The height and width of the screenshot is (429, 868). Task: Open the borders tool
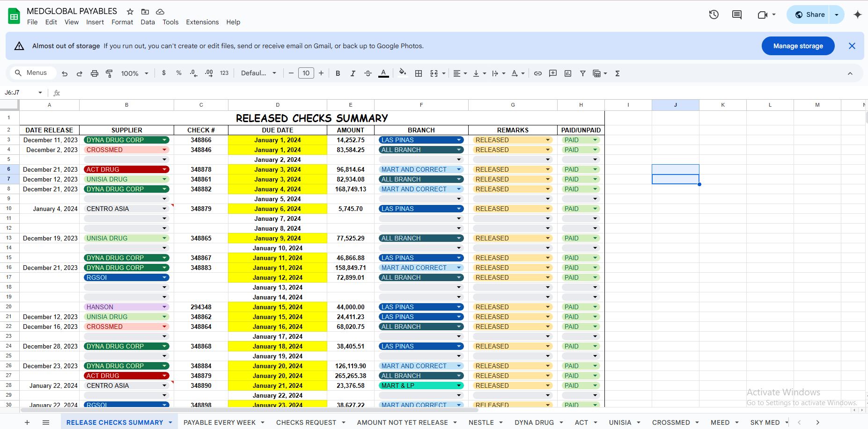419,73
